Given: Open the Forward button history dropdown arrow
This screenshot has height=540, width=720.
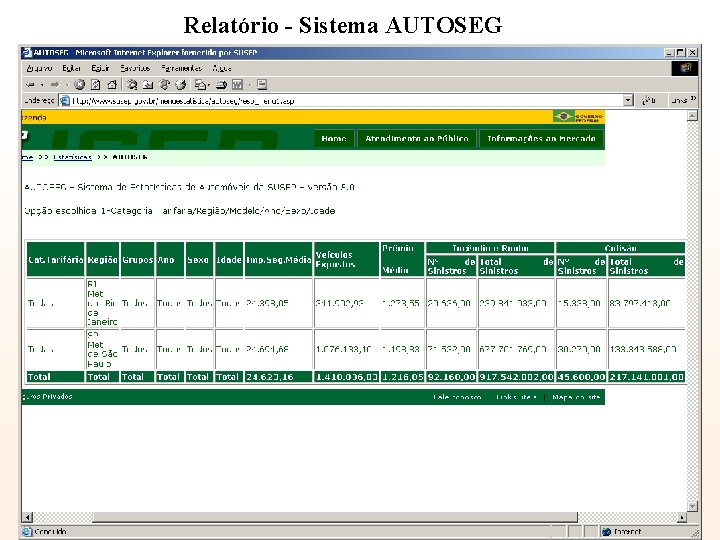Looking at the screenshot, I should [x=67, y=85].
